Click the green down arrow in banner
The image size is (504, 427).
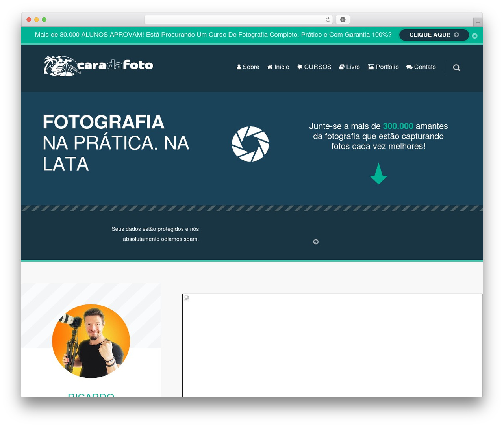pos(378,174)
